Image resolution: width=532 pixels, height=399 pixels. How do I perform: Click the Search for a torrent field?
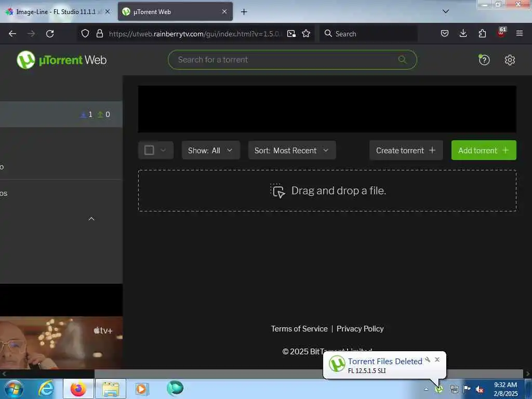tap(292, 60)
